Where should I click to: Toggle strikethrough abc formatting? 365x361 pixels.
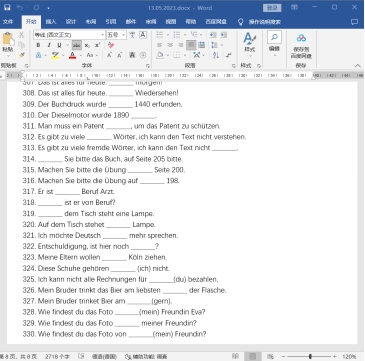tap(77, 45)
